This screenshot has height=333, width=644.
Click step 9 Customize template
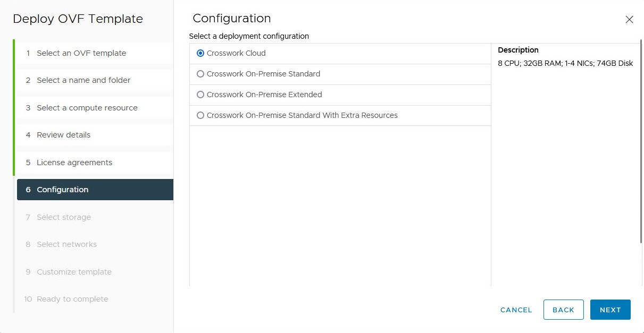pos(95,272)
